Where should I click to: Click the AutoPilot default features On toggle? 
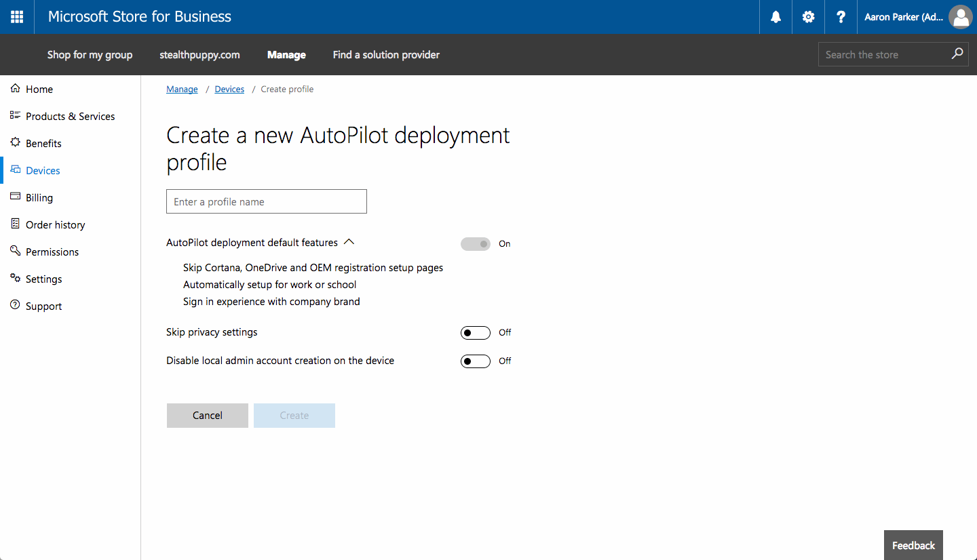(x=475, y=244)
